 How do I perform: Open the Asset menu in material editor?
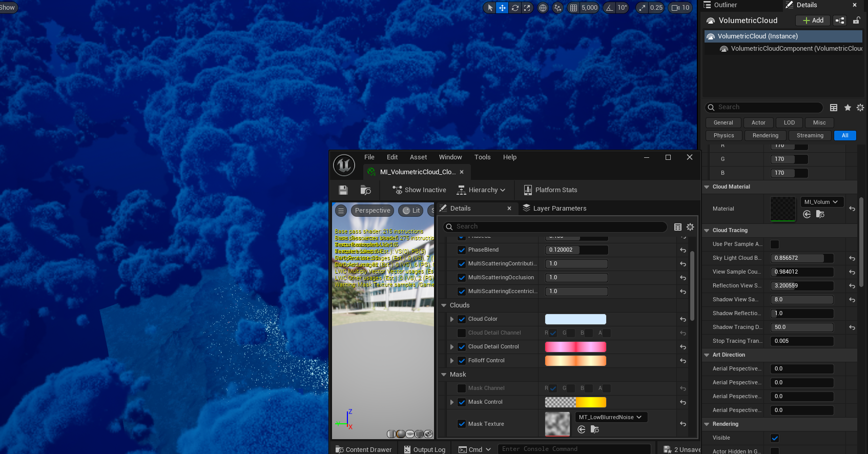click(x=418, y=157)
